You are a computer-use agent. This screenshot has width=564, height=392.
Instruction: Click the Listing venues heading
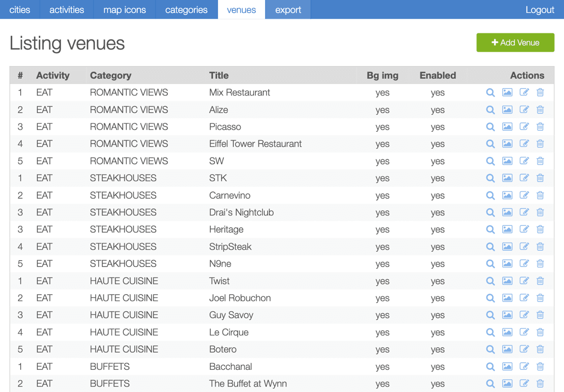coord(67,43)
